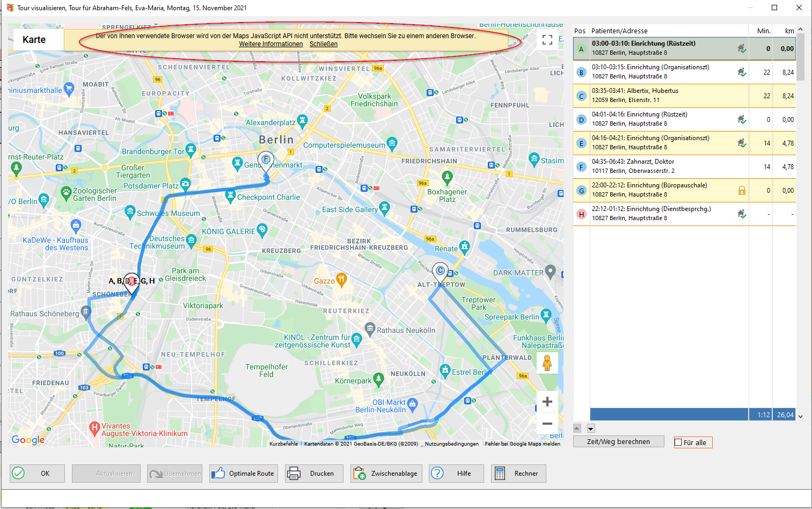
Task: Open the Karte map type selector
Action: pyautogui.click(x=34, y=40)
